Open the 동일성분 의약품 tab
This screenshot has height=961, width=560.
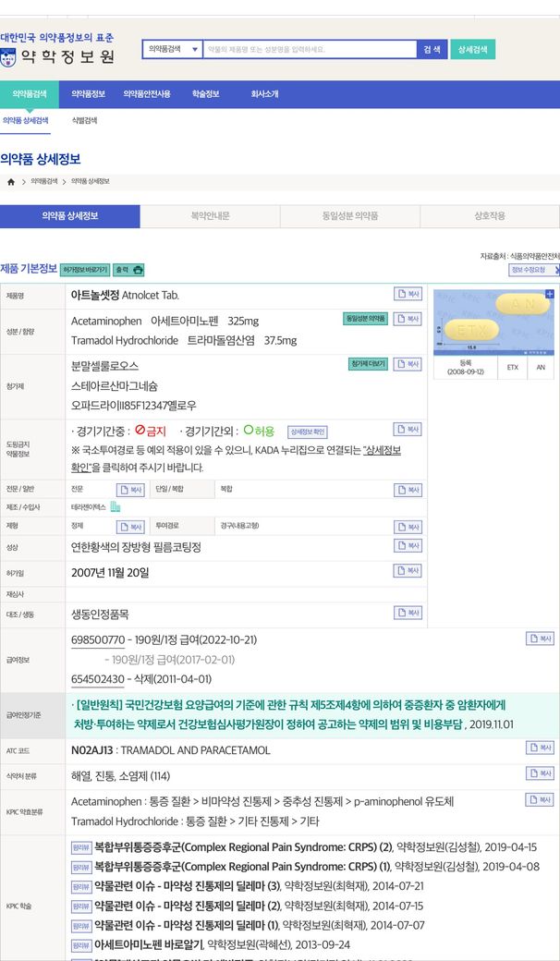[350, 216]
